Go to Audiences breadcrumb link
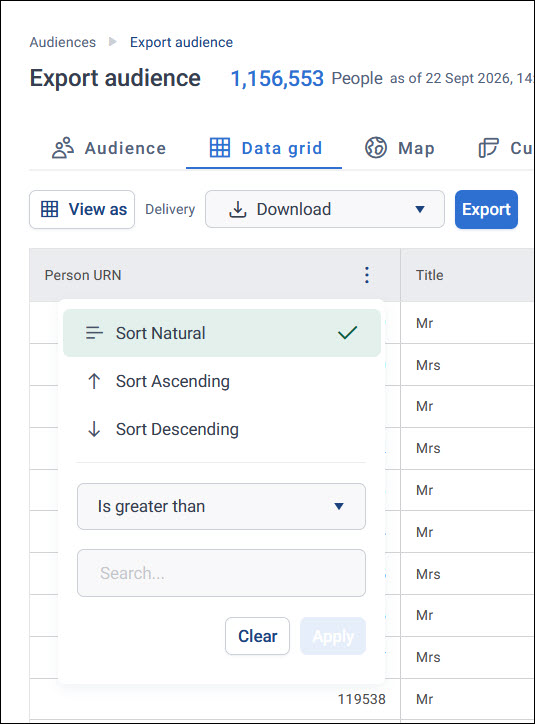The width and height of the screenshot is (535, 724). click(63, 42)
